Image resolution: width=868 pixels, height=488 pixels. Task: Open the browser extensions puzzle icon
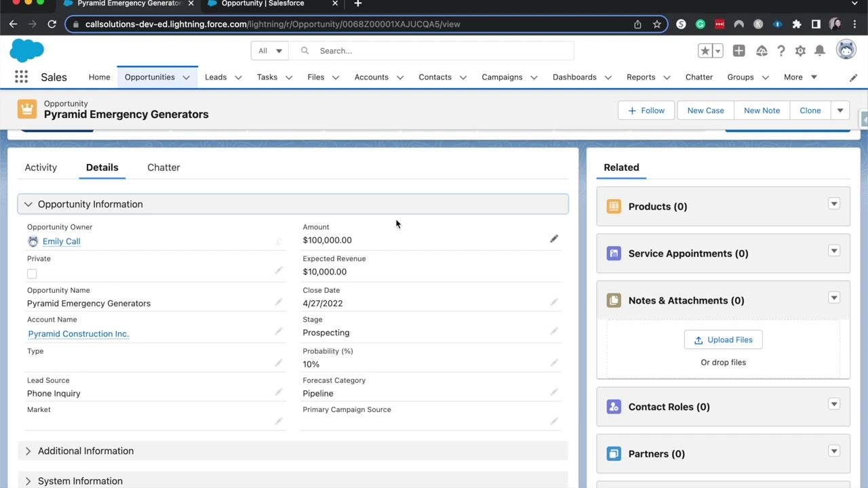click(x=797, y=24)
